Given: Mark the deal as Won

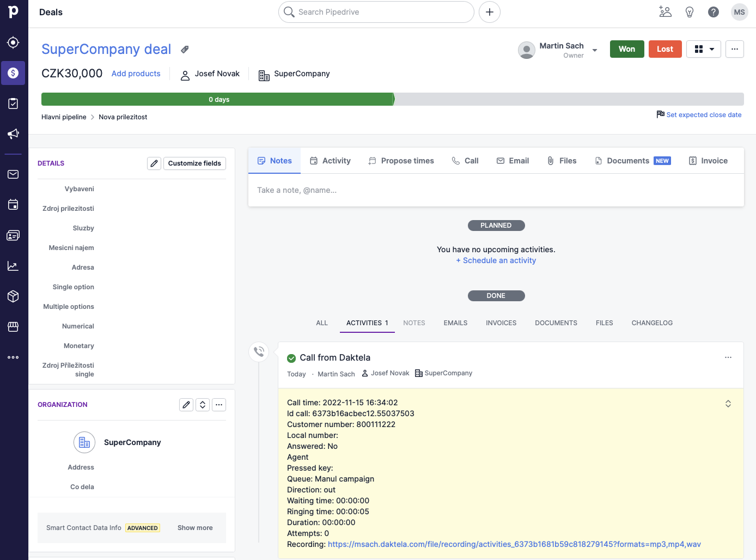Looking at the screenshot, I should [x=626, y=48].
